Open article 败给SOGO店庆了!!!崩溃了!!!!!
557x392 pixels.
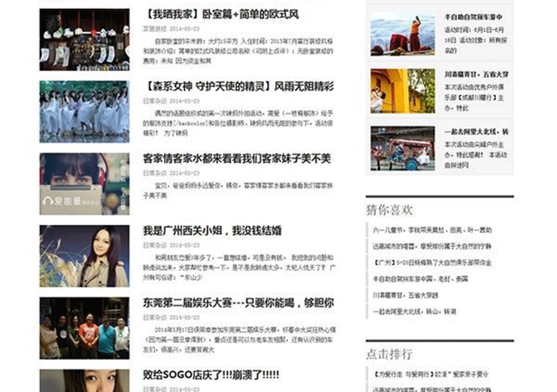click(x=211, y=375)
